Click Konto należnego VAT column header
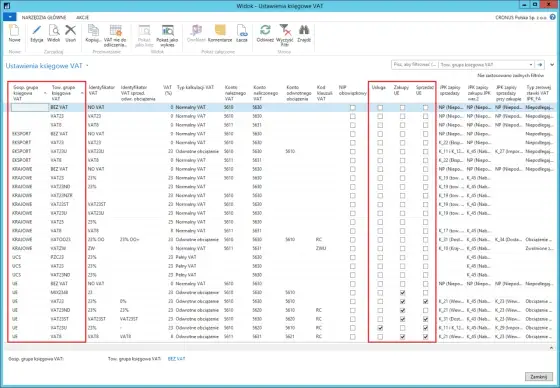The image size is (560, 388). (235, 93)
